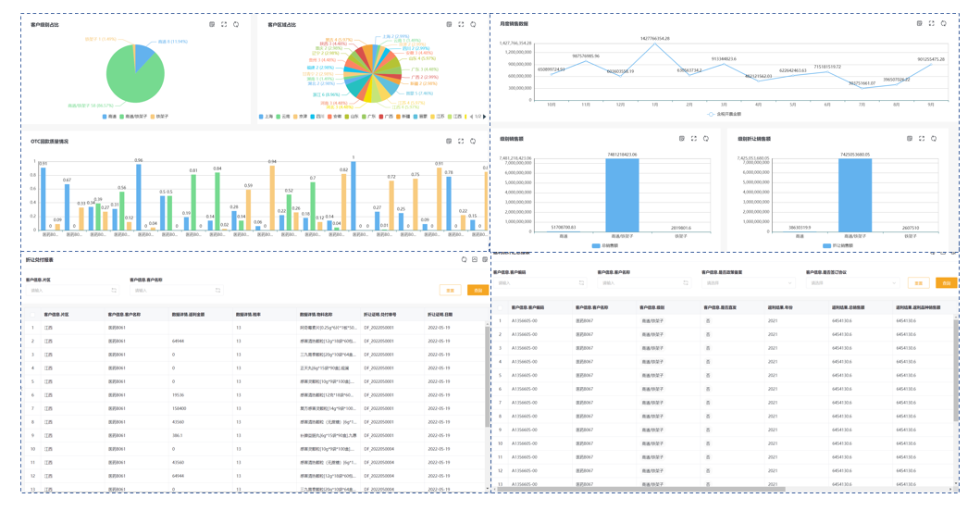This screenshot has height=511, width=980.
Task: Toggle blue legend under 级别折让销售额 chart
Action: tap(837, 246)
